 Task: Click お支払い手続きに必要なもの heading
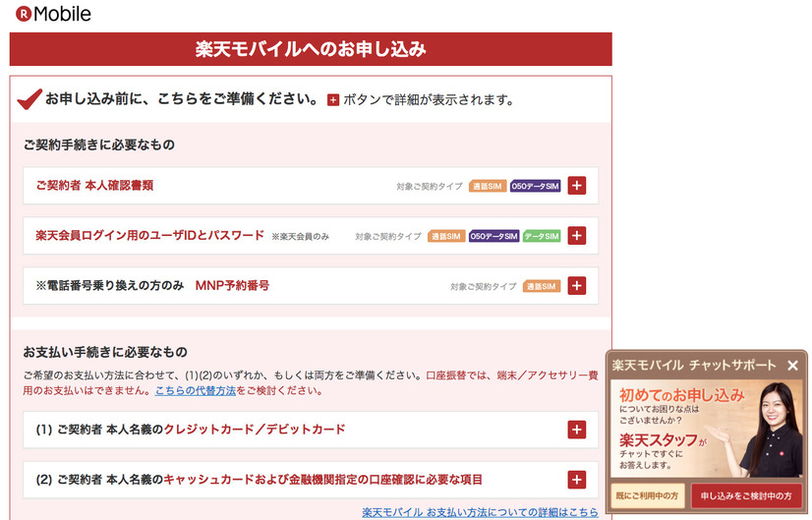point(105,352)
